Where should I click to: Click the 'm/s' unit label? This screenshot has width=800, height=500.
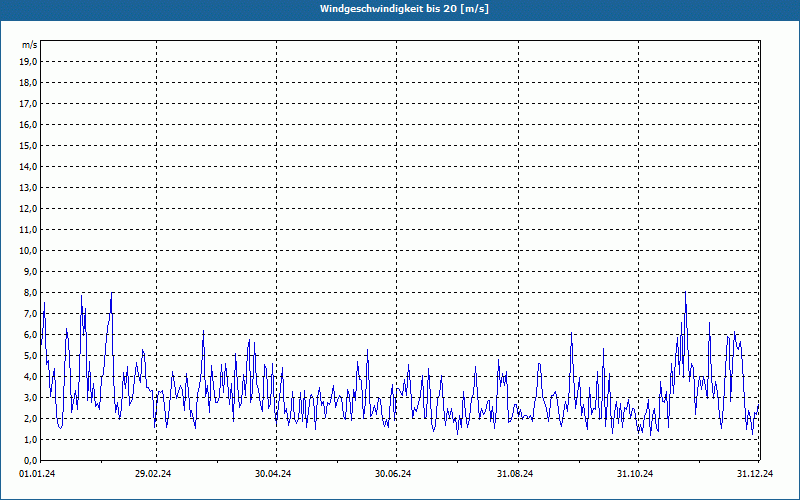pyautogui.click(x=30, y=45)
